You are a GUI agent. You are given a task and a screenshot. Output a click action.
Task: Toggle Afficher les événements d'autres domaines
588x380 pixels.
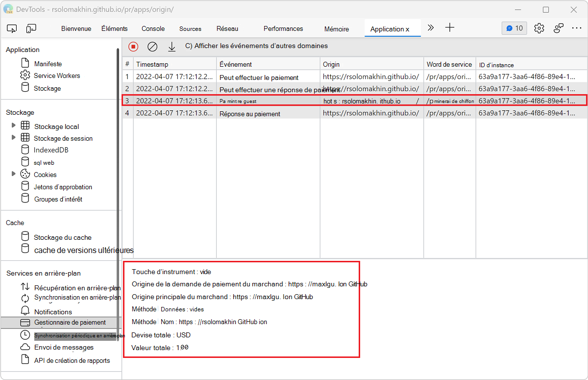pyautogui.click(x=256, y=46)
